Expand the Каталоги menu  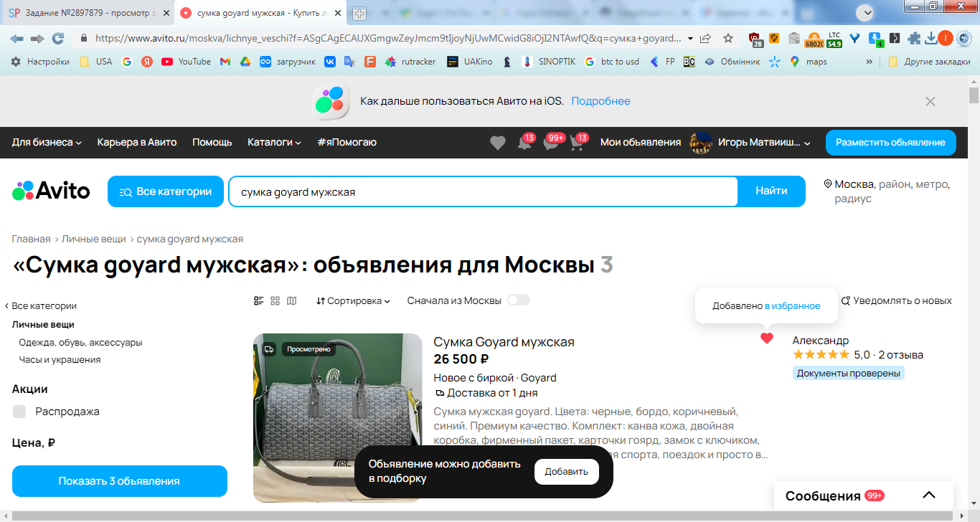tap(274, 143)
